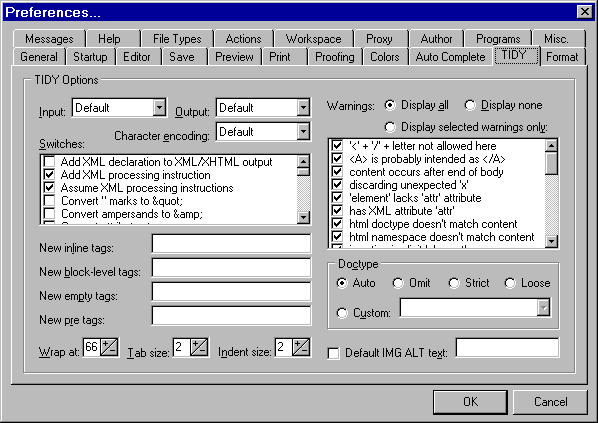The image size is (598, 423).
Task: Enable Default IMG ALT text checkbox
Action: [333, 353]
